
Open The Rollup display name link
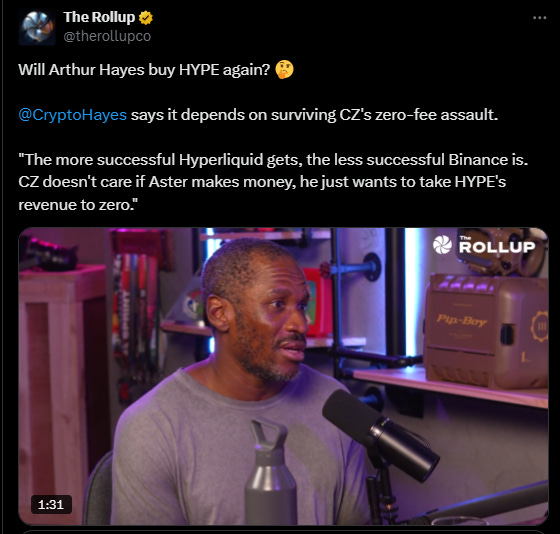pyautogui.click(x=99, y=17)
